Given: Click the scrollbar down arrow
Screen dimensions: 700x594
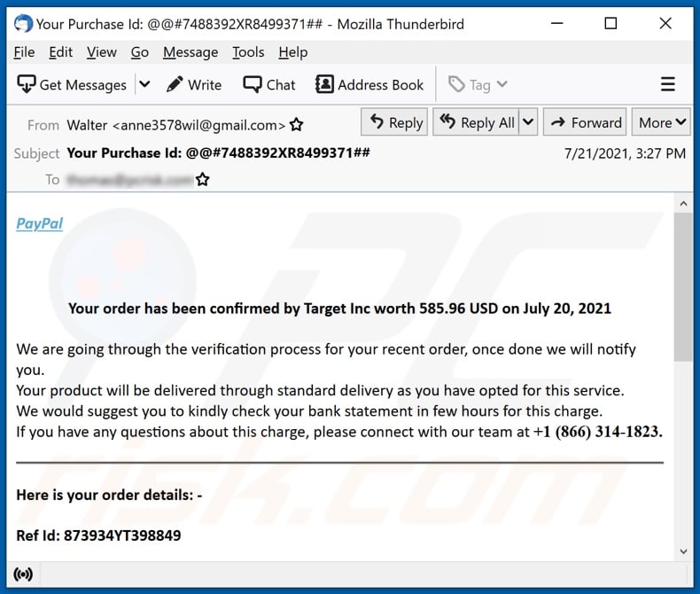Looking at the screenshot, I should point(683,551).
